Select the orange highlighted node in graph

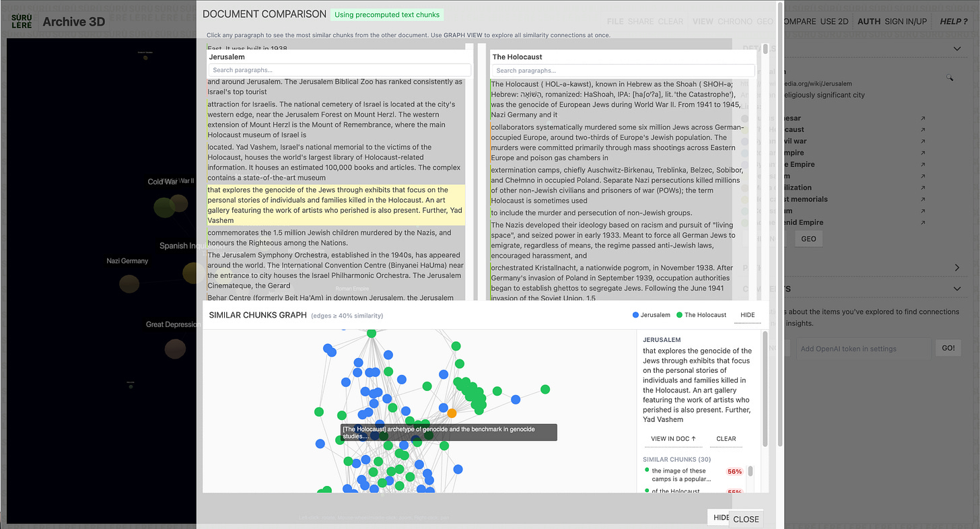452,413
